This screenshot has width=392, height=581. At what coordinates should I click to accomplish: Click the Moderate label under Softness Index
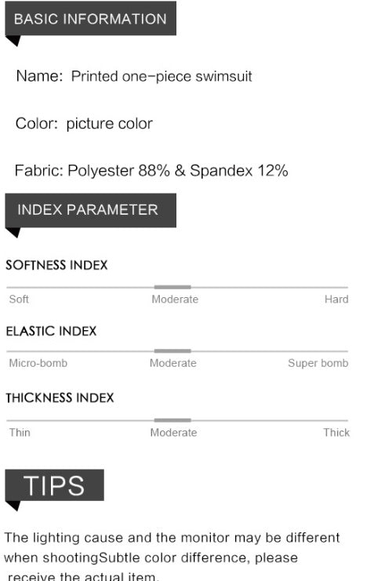tap(175, 299)
